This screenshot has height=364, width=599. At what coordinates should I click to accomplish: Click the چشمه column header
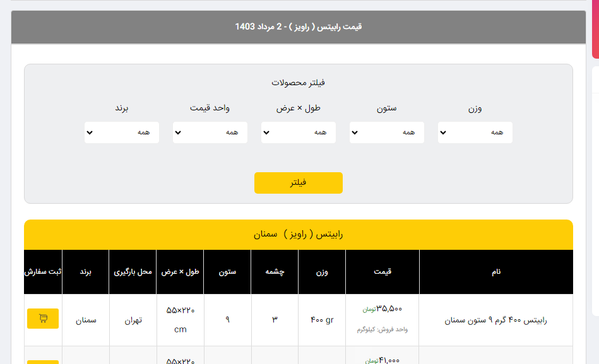point(275,272)
